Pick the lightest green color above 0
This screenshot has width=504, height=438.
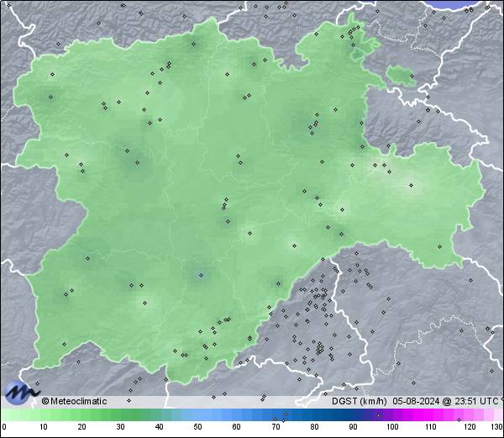pyautogui.click(x=6, y=414)
